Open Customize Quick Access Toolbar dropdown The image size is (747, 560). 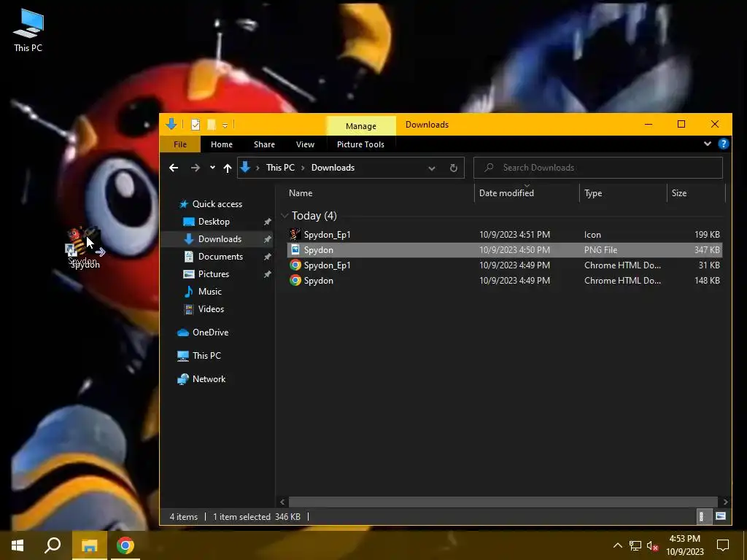tap(225, 125)
